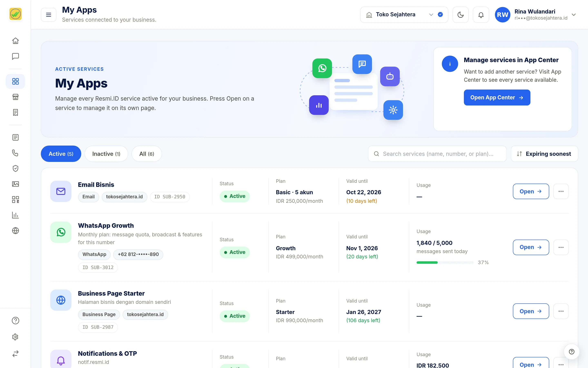Switch to the Inactive (1) tab
Screen dimensions: 588x368
coord(106,154)
